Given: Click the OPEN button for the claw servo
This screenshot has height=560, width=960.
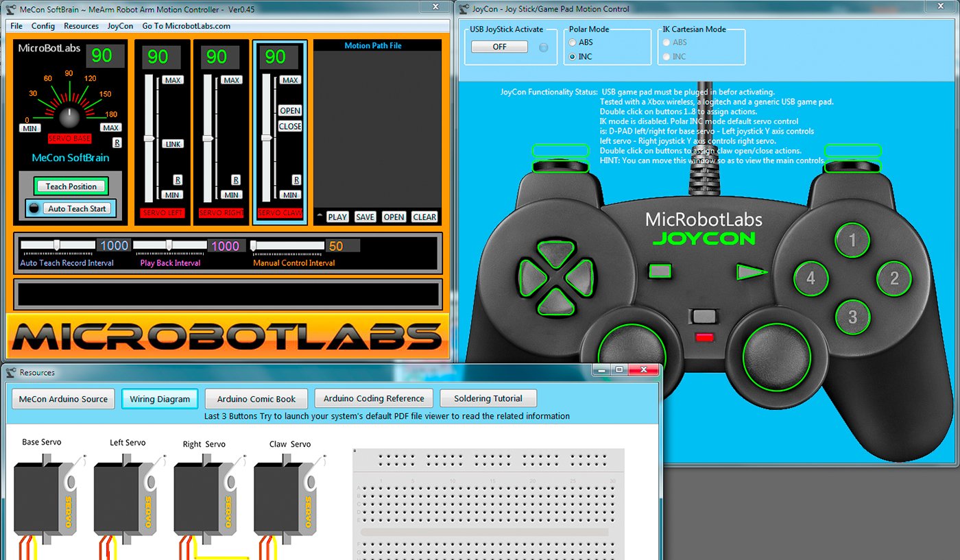Looking at the screenshot, I should coord(290,111).
